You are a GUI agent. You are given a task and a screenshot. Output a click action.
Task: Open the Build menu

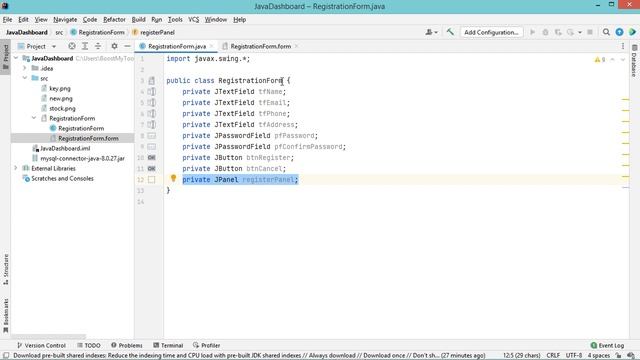click(138, 19)
